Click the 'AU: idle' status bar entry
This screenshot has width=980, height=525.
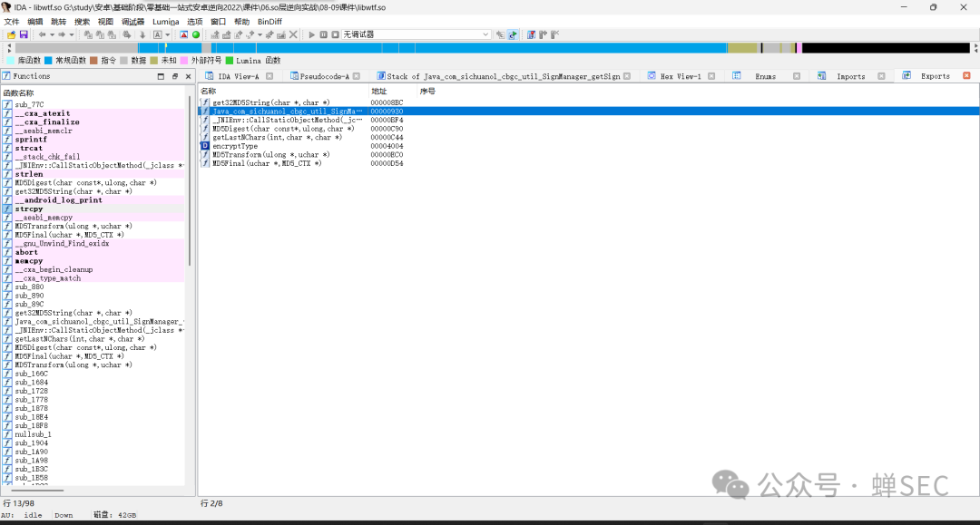tap(22, 515)
